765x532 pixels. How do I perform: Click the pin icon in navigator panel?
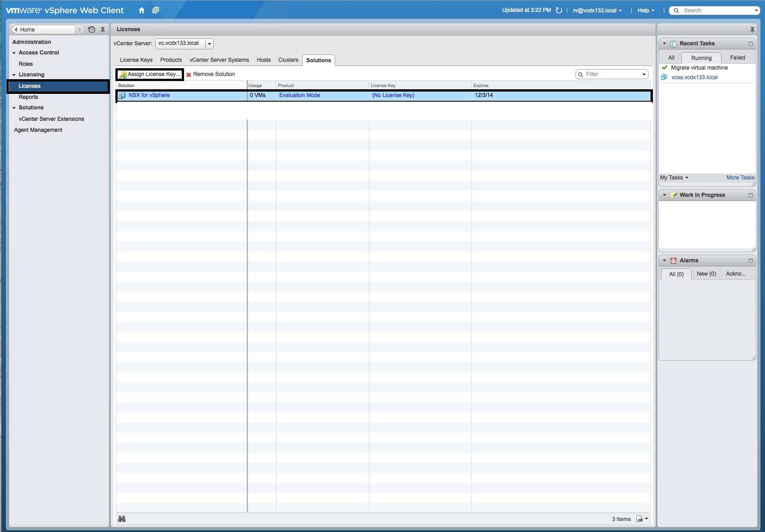click(x=103, y=30)
